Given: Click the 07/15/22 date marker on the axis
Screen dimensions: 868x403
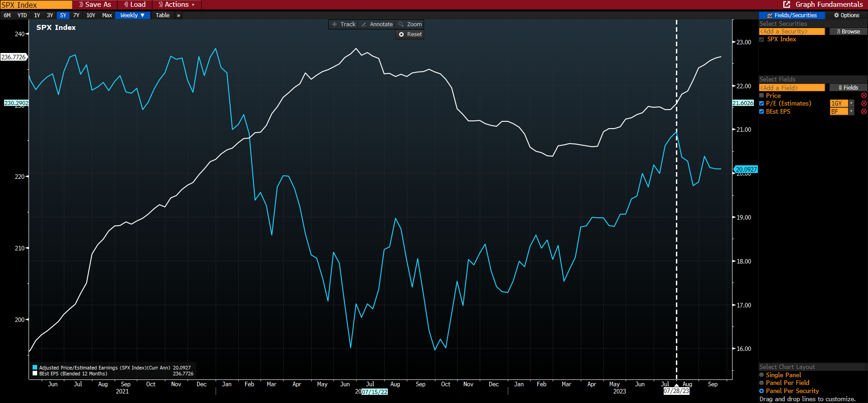Looking at the screenshot, I should pos(375,392).
